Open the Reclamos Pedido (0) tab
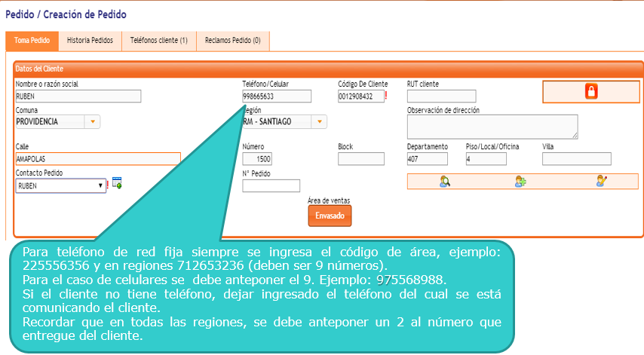Image resolution: width=644 pixels, height=355 pixels. 233,41
